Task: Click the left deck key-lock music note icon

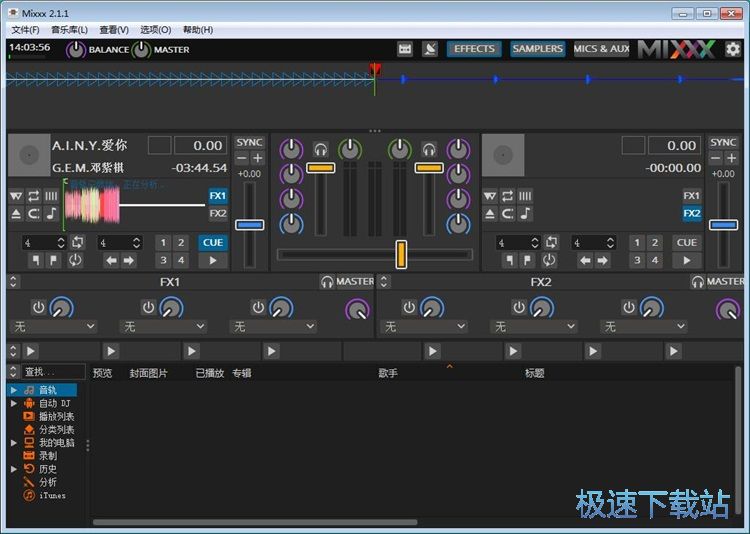Action: [51, 214]
